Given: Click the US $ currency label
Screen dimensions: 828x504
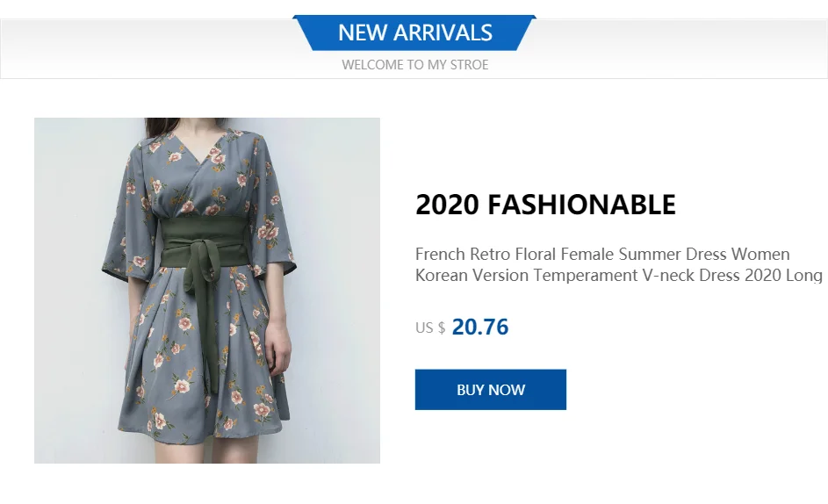Looking at the screenshot, I should (430, 328).
